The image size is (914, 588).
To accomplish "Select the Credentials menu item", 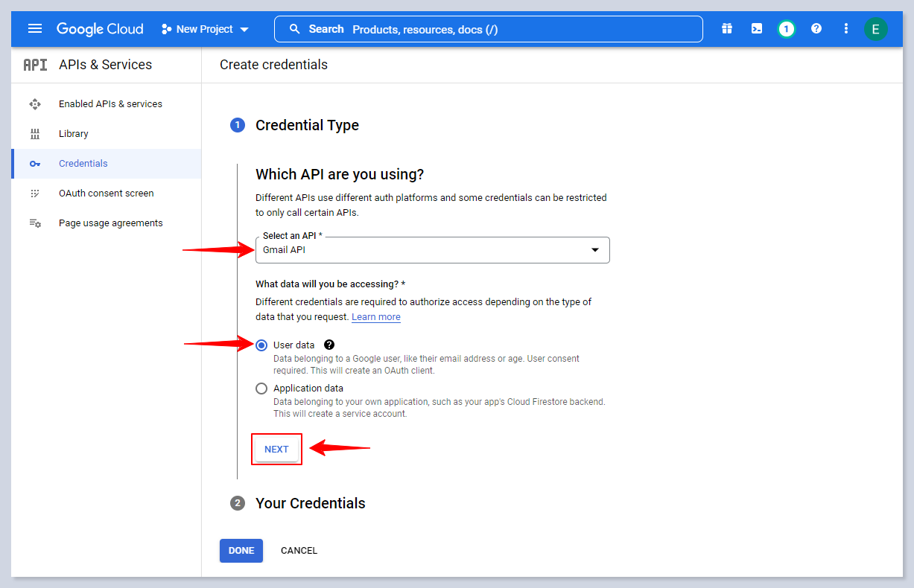I will [107, 164].
